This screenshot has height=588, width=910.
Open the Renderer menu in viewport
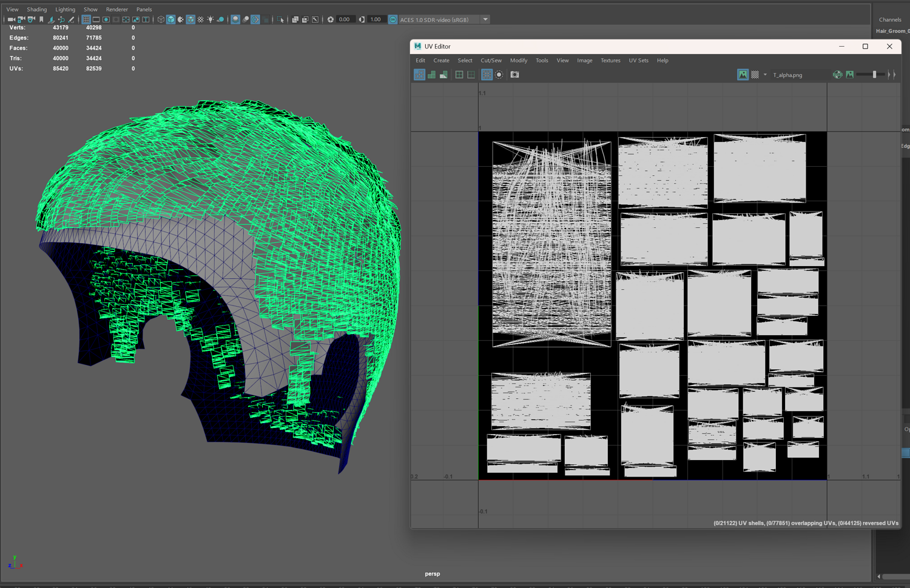click(116, 10)
